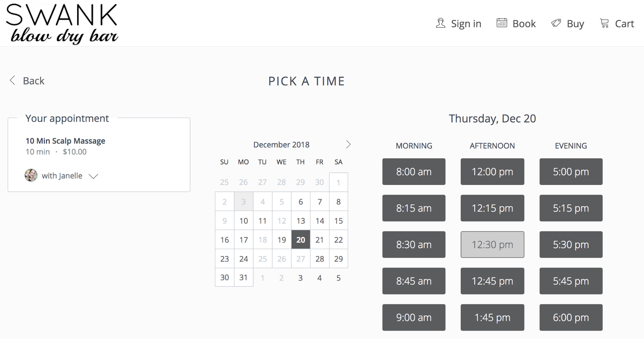644x339 pixels.
Task: Click the Book menu item
Action: pos(524,23)
